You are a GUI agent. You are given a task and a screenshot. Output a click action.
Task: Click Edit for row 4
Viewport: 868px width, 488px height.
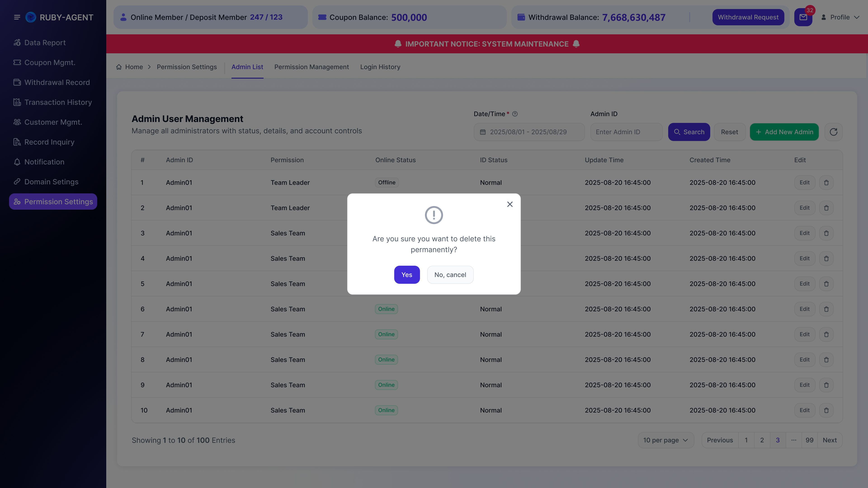click(x=805, y=258)
